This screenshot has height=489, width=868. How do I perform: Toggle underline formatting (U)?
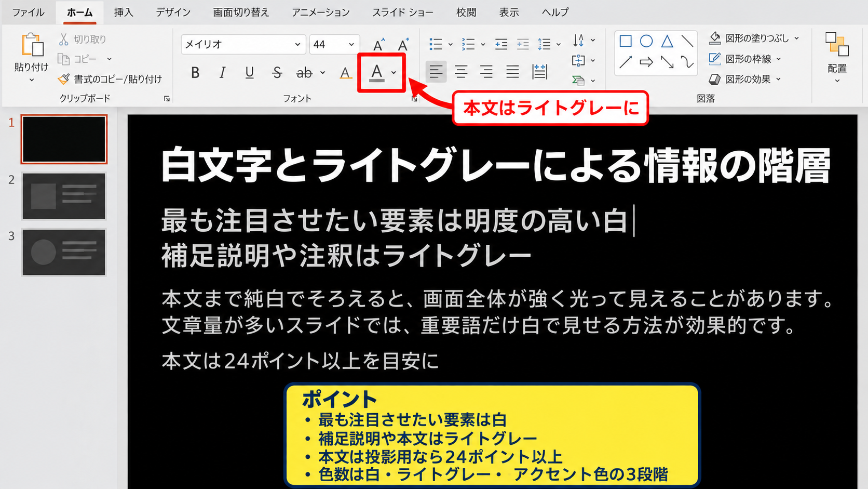[249, 73]
